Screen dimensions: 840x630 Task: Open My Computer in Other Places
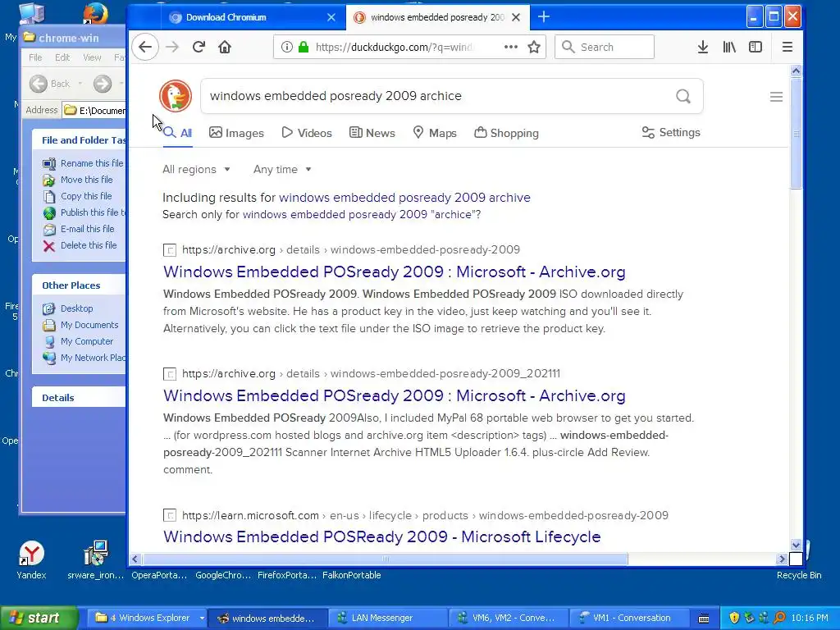pos(78,341)
